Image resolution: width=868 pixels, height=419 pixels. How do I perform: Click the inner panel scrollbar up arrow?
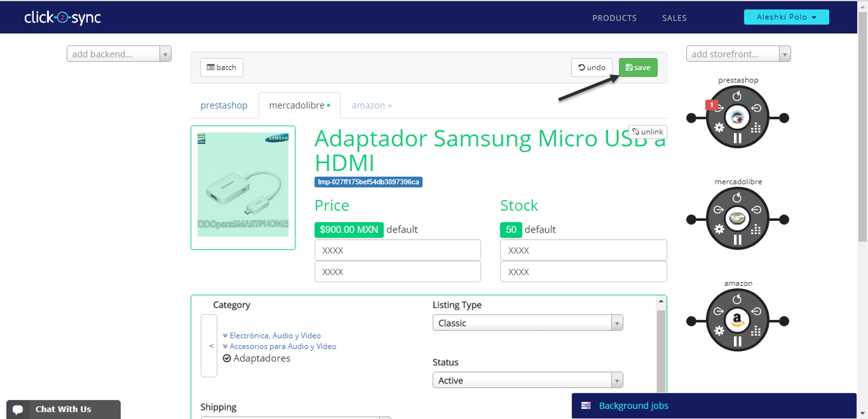click(x=661, y=301)
